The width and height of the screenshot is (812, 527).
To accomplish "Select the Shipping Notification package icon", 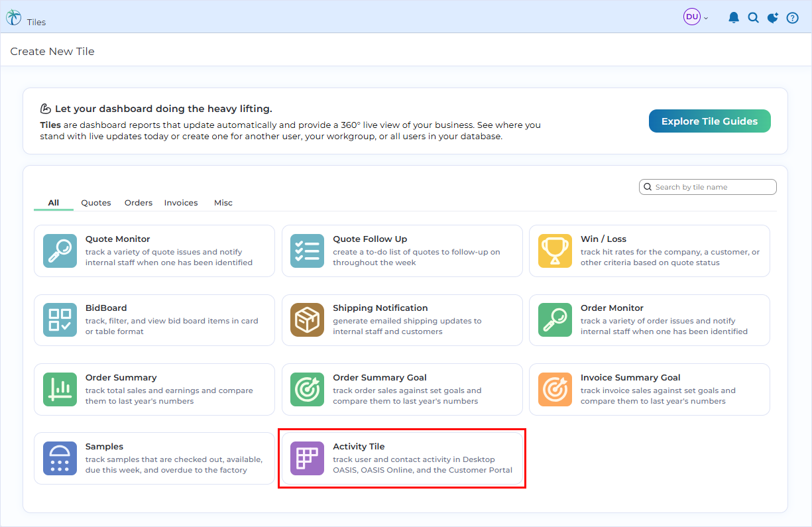I will pyautogui.click(x=307, y=320).
